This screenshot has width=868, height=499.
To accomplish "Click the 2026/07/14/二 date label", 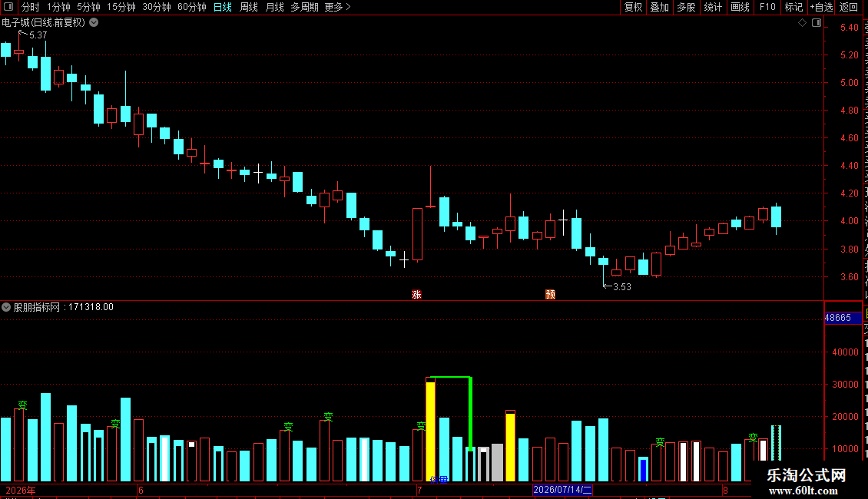I will tap(562, 490).
